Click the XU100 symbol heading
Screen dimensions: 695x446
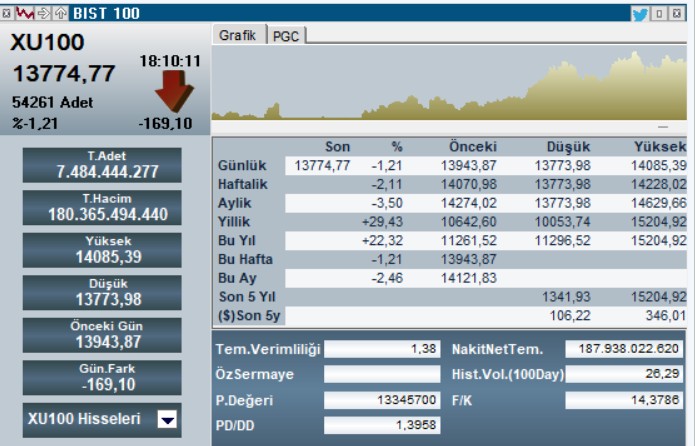(x=47, y=43)
